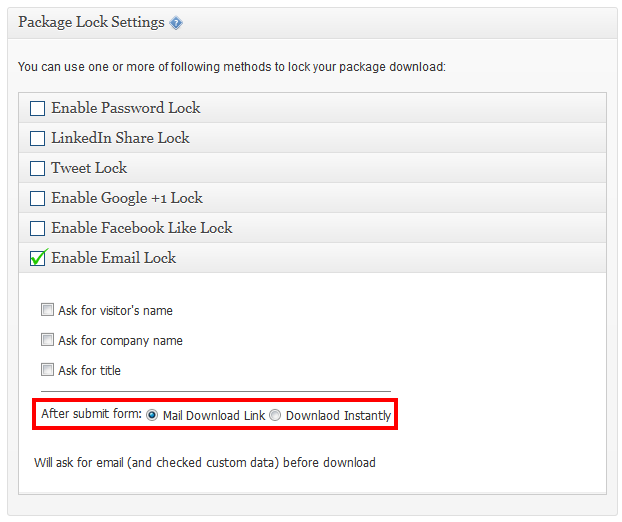Expand the Enable Password Lock section title
This screenshot has height=522, width=622.
tap(126, 108)
